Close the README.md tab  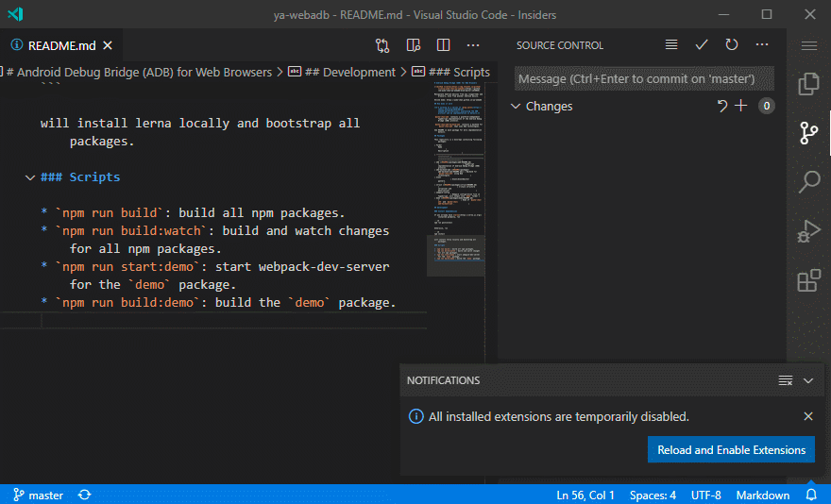point(108,45)
